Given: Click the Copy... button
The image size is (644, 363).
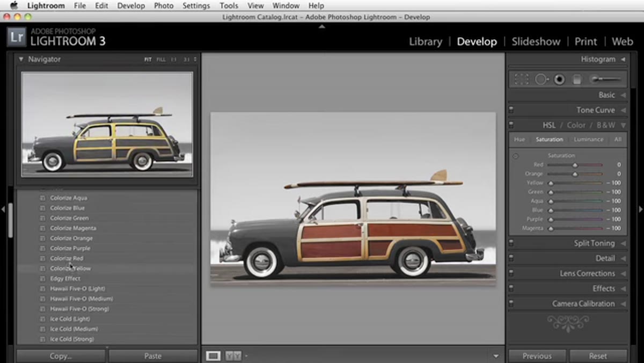Looking at the screenshot, I should coord(61,355).
